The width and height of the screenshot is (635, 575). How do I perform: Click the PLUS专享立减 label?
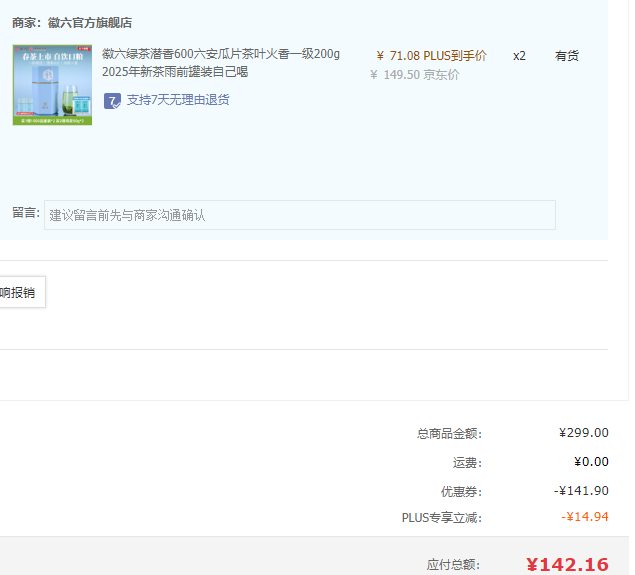(441, 518)
